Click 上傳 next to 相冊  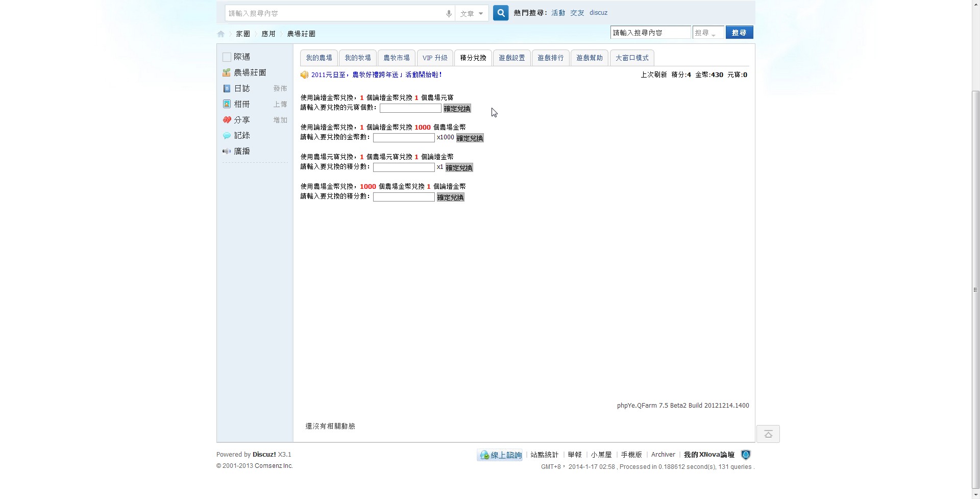coord(280,105)
